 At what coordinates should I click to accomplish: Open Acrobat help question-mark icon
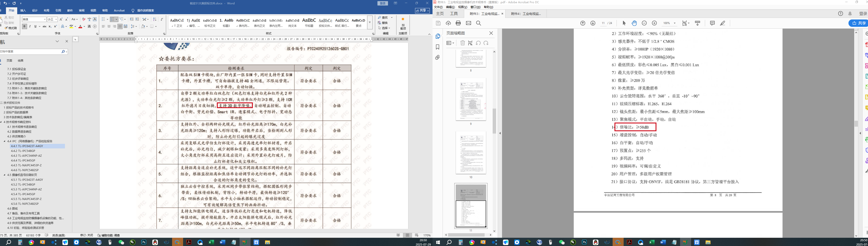(840, 14)
